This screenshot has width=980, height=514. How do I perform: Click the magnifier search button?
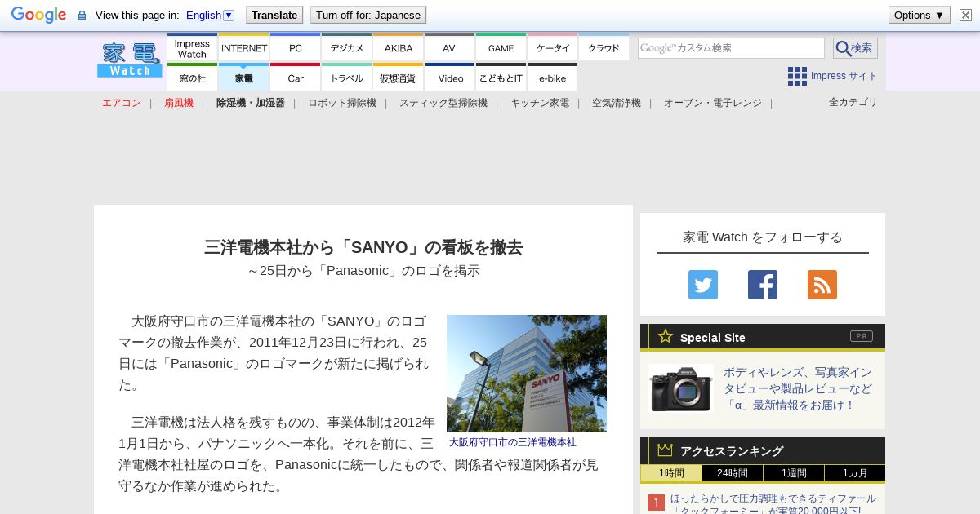point(855,48)
